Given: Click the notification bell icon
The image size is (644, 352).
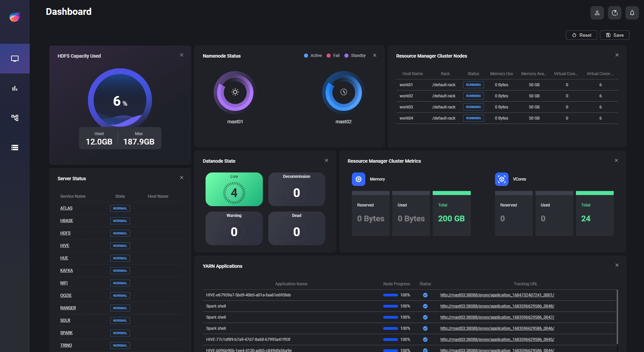Looking at the screenshot, I should (632, 13).
